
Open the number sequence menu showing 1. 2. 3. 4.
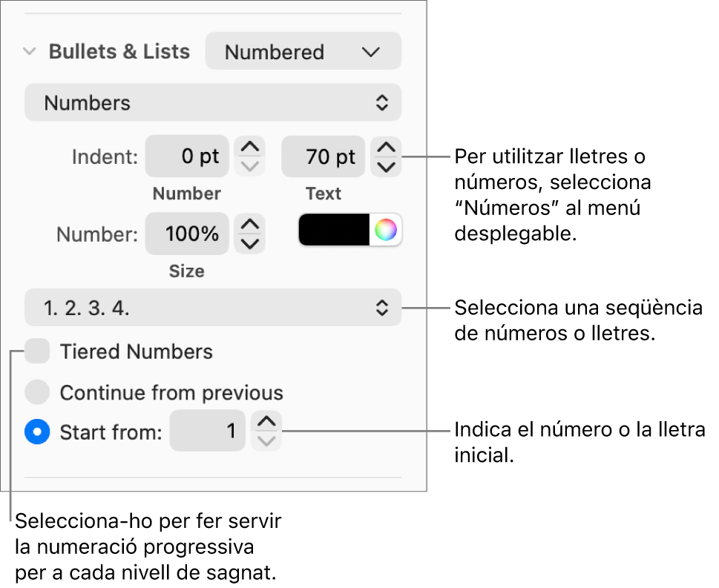tap(213, 307)
